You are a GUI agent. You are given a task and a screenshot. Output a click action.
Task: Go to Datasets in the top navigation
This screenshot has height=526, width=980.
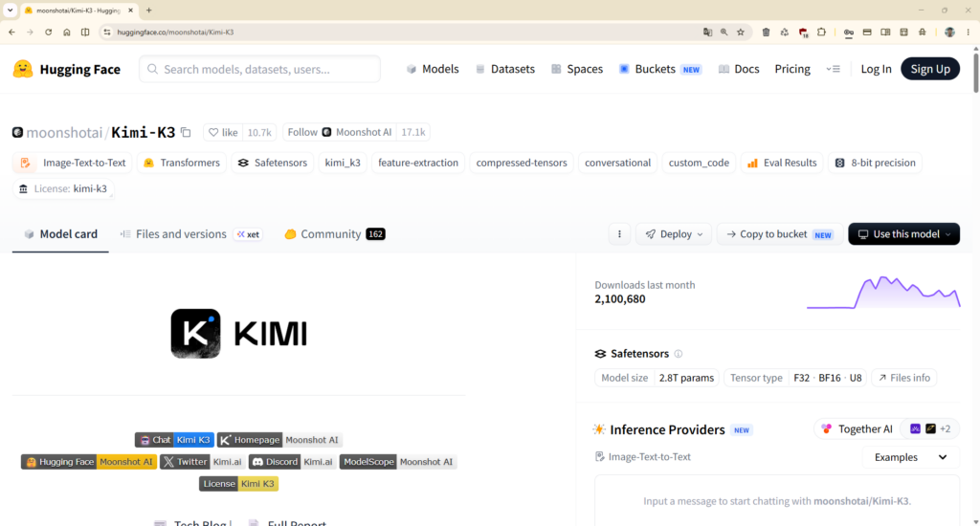coord(505,69)
